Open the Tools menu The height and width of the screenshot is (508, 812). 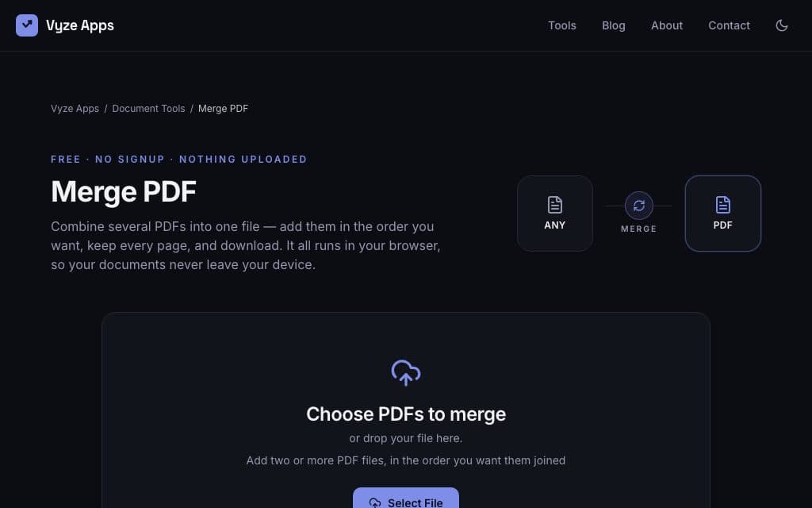tap(562, 25)
